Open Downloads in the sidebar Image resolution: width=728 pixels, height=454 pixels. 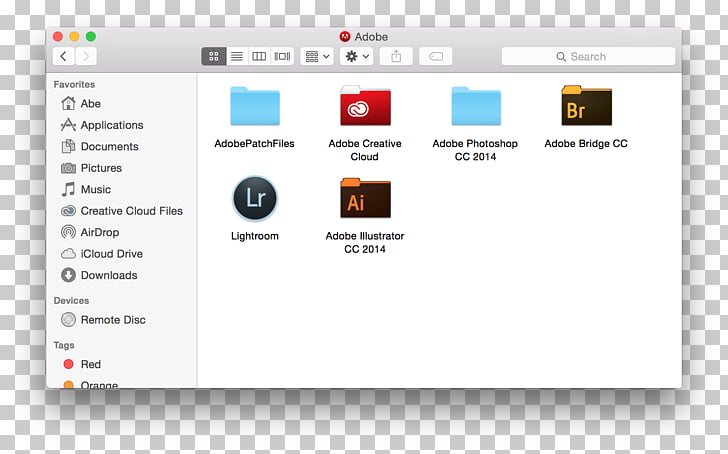point(122,275)
